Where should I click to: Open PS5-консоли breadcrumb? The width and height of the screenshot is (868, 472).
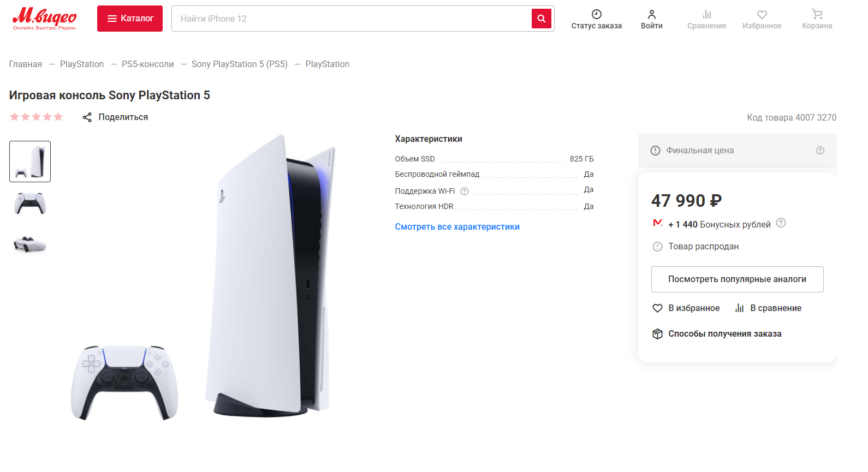click(148, 64)
